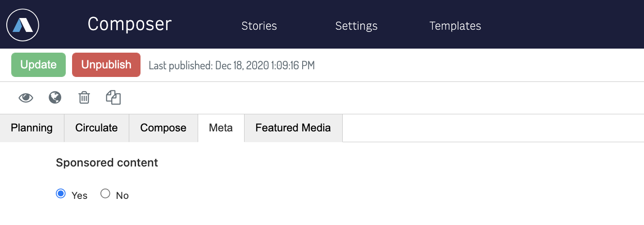Duplicate the story with the copy icon
The height and width of the screenshot is (225, 644).
113,98
